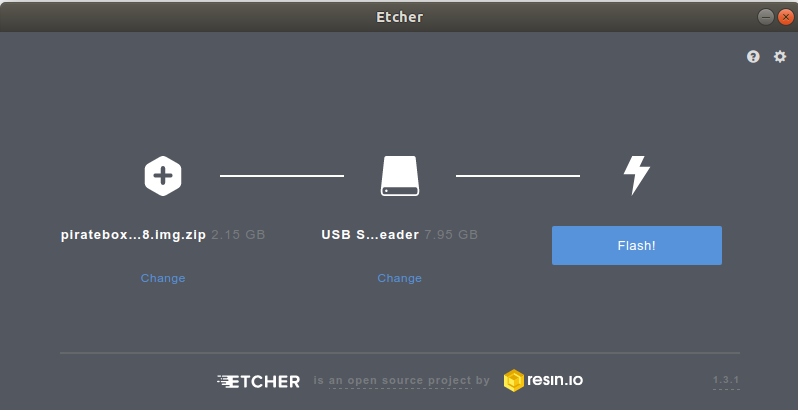Open the help question mark icon
Screen dimensions: 798x410
(753, 57)
